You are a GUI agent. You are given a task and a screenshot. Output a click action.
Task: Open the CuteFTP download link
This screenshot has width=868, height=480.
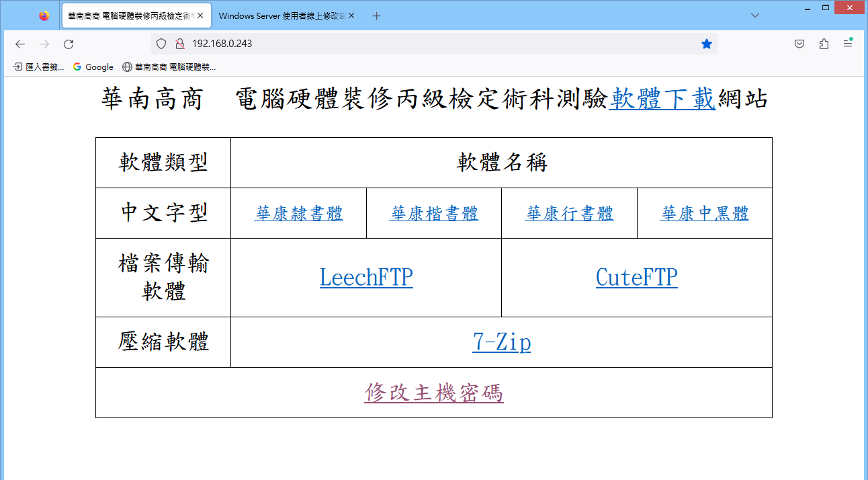(636, 278)
